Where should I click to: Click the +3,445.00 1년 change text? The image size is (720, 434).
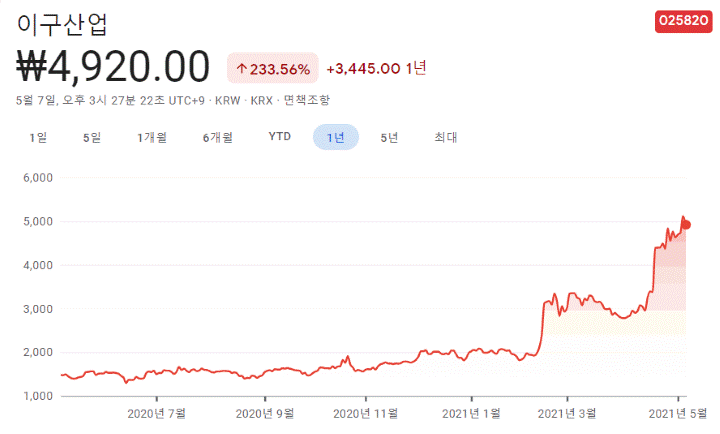pos(377,68)
